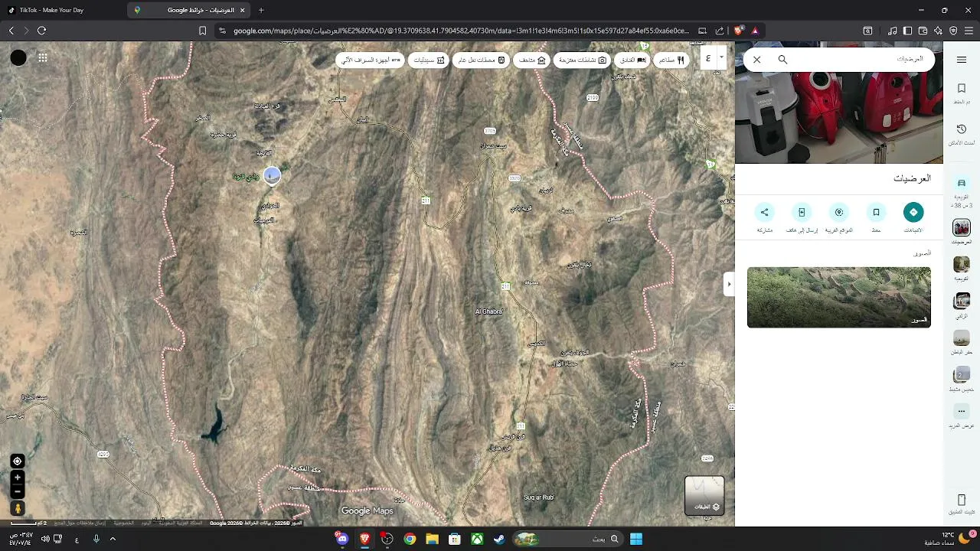Show hidden system tray icons
The width and height of the screenshot is (980, 551).
tap(113, 539)
